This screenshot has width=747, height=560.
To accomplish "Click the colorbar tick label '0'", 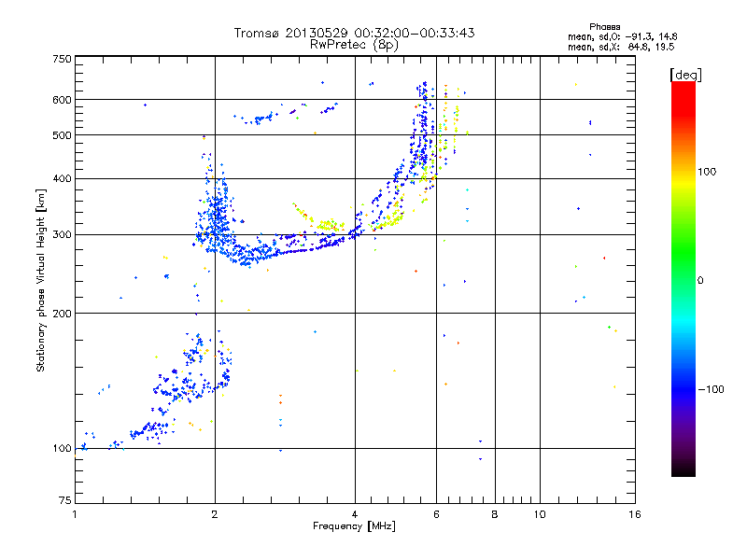I will (700, 281).
